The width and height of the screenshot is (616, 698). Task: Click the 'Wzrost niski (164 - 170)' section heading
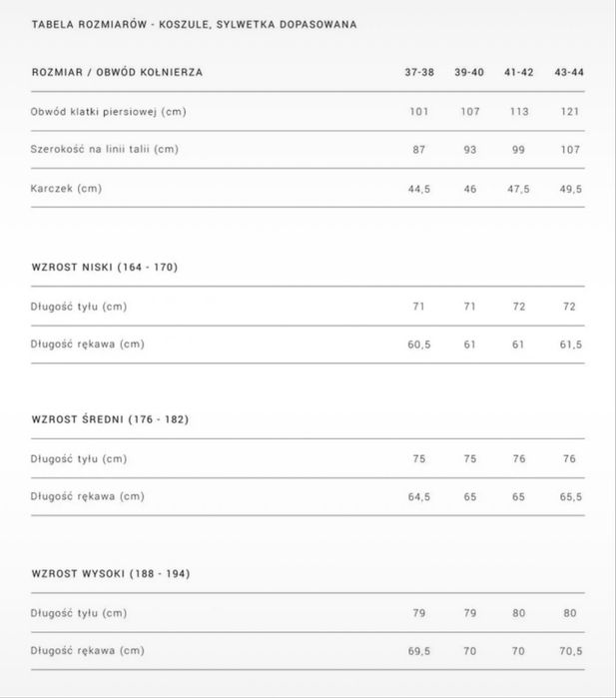(x=105, y=268)
